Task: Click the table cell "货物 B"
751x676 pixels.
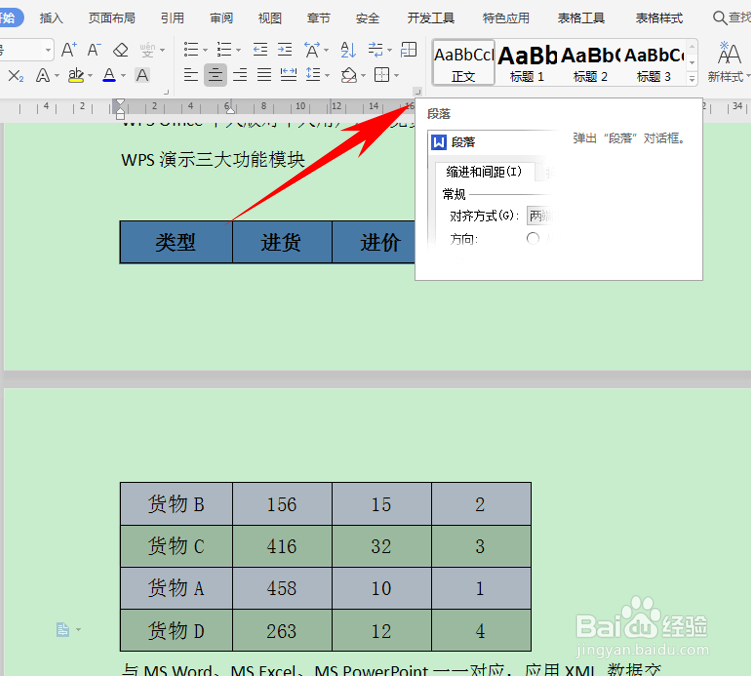Action: 176,504
